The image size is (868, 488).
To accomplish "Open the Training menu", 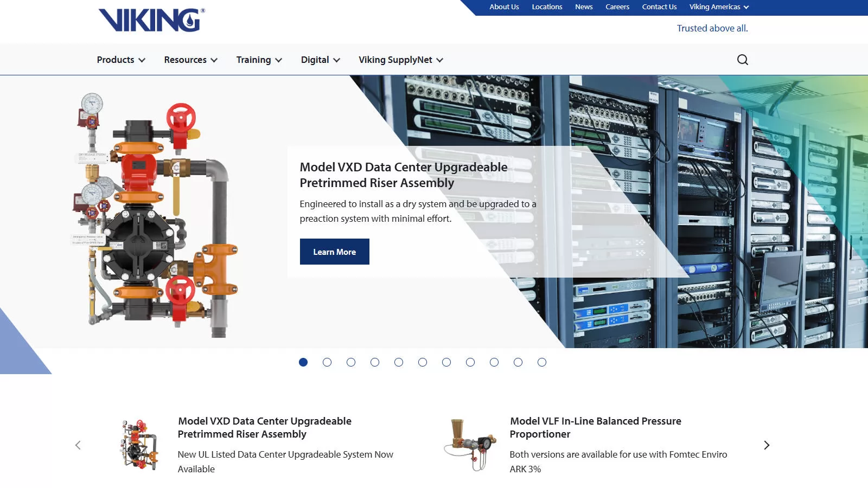I will click(x=259, y=60).
